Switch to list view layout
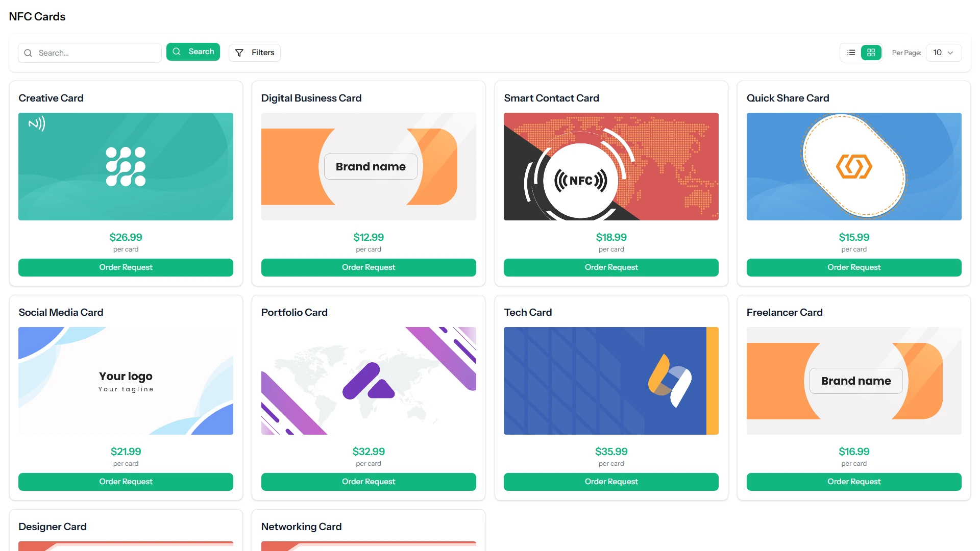 [851, 53]
